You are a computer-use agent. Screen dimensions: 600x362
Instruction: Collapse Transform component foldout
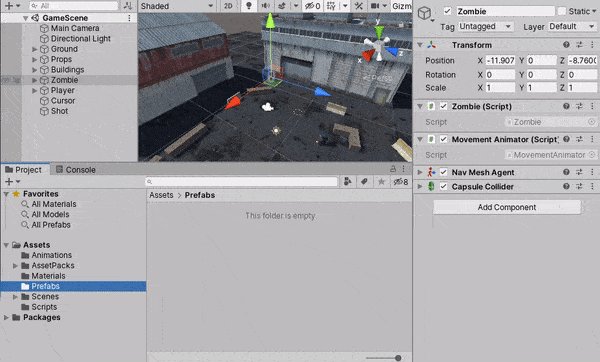coord(420,45)
